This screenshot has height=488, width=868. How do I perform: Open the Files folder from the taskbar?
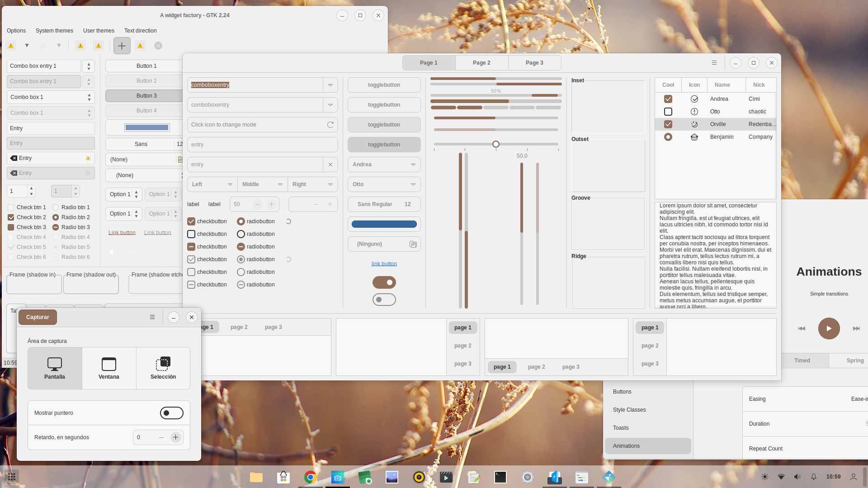(256, 477)
